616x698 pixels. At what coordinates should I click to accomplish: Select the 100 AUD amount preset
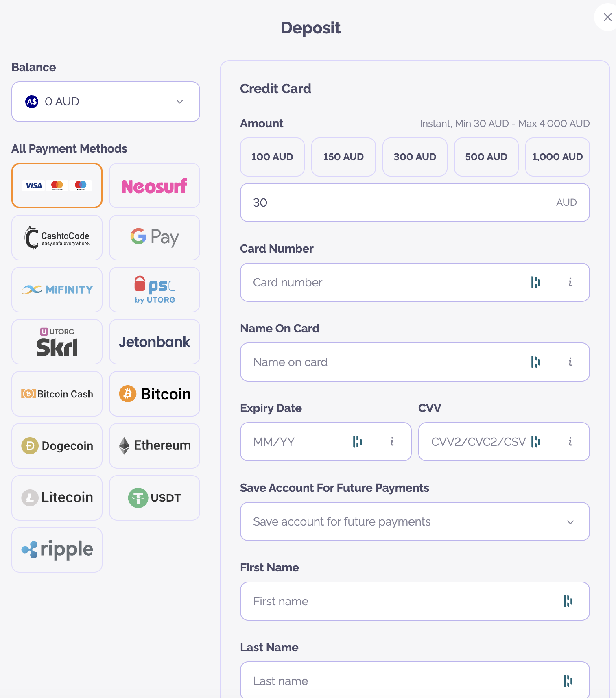(x=272, y=157)
